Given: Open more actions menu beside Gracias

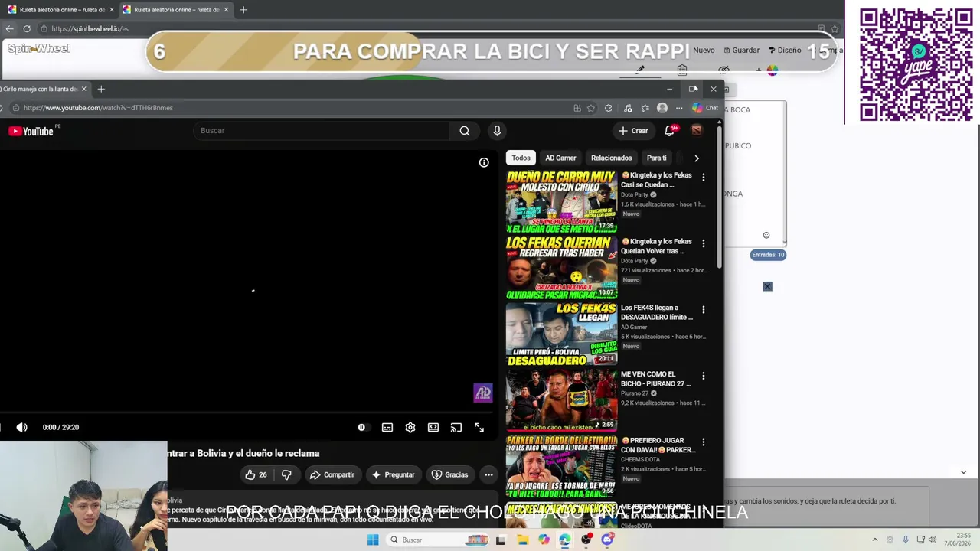Looking at the screenshot, I should [488, 474].
